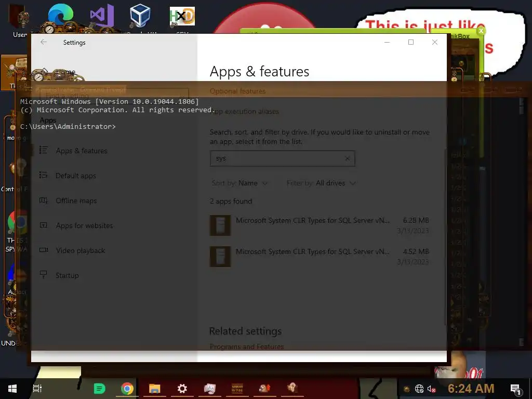Open notification center icon
Image resolution: width=532 pixels, height=399 pixels.
pyautogui.click(x=515, y=389)
